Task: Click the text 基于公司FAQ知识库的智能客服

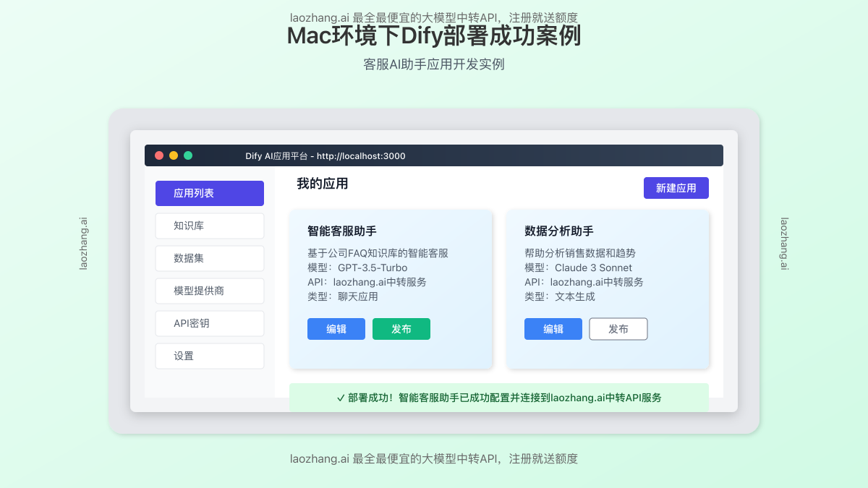Action: (378, 253)
